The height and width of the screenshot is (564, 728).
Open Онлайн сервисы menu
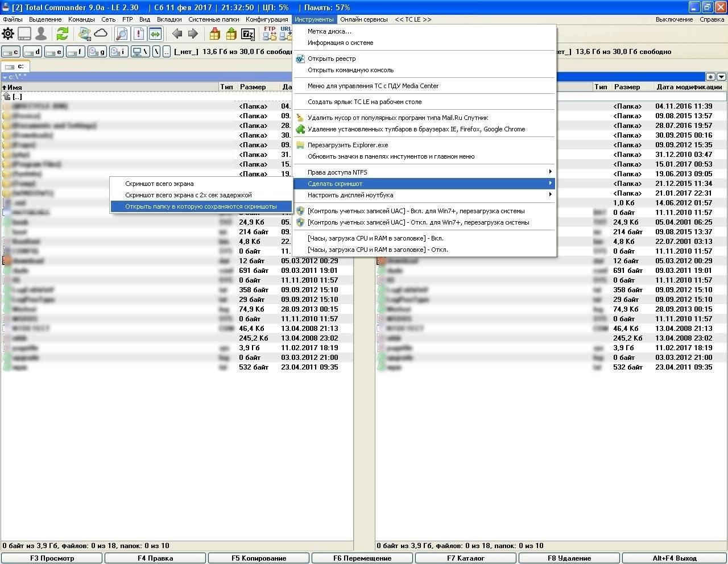(364, 19)
